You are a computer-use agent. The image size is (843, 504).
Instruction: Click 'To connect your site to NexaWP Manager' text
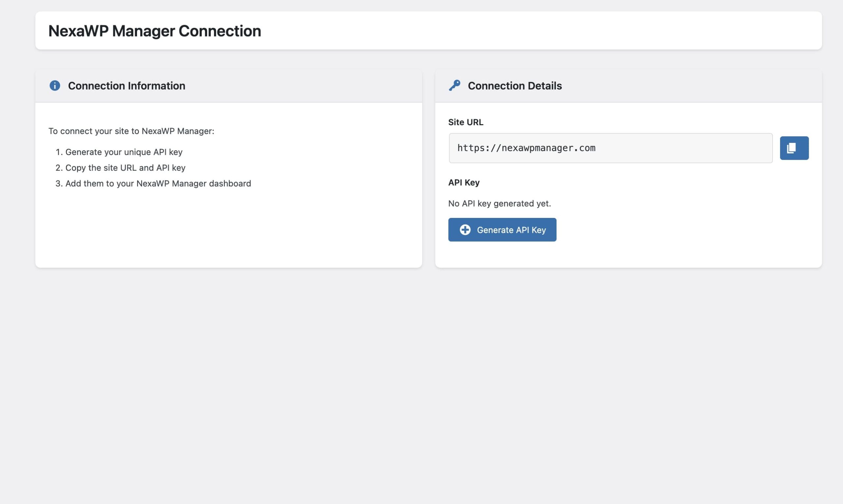tap(131, 131)
